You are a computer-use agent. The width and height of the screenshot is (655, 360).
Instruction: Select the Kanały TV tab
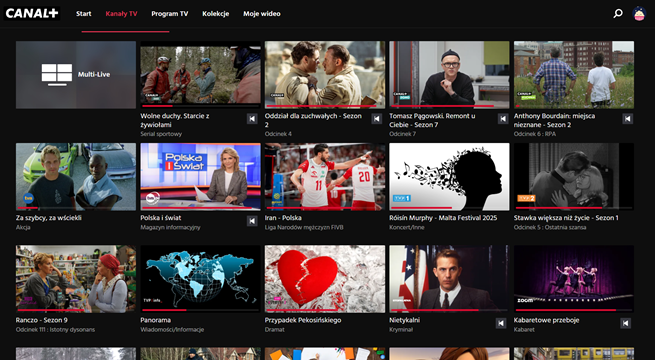121,14
